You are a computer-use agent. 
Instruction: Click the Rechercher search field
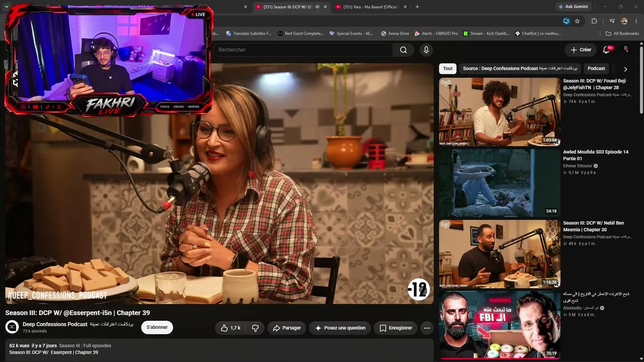pyautogui.click(x=303, y=50)
